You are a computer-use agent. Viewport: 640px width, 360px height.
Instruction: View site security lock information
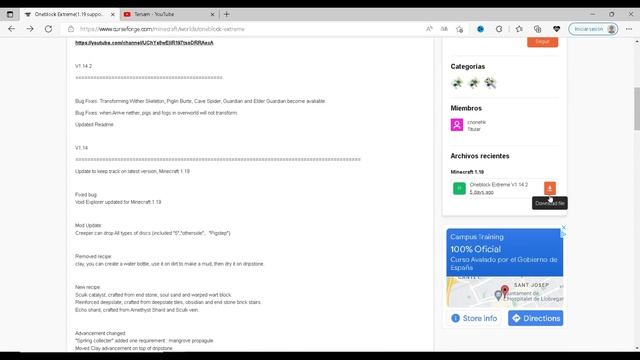(71, 29)
